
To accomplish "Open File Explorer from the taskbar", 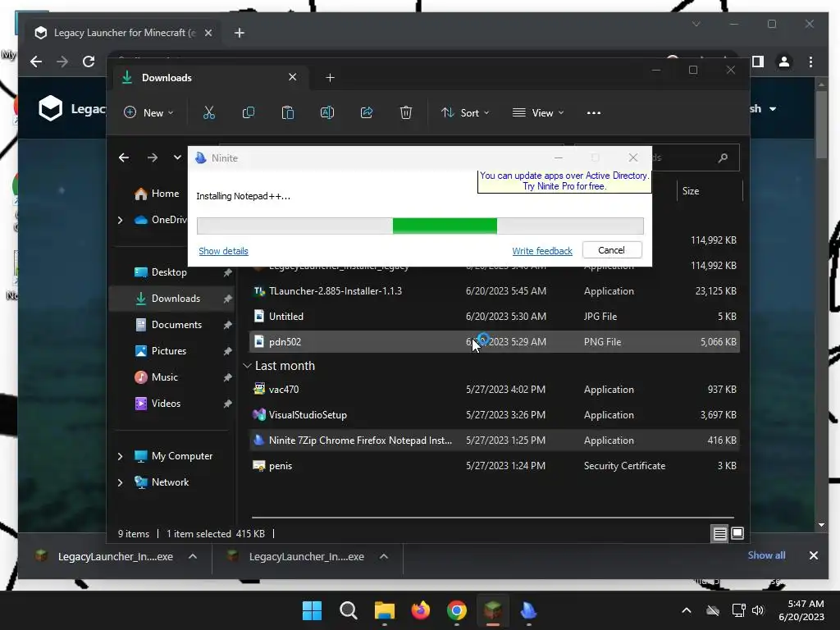I will coord(385,610).
